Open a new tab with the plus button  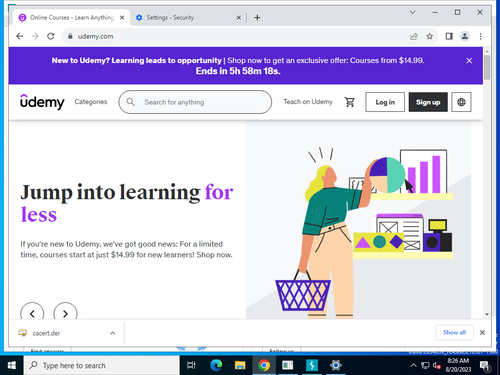tap(257, 17)
